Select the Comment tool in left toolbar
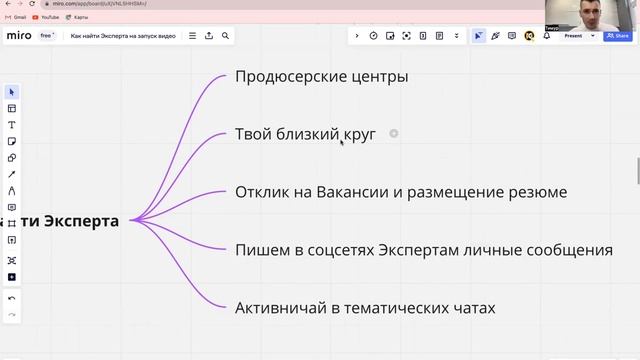The image size is (640, 360). tap(11, 207)
